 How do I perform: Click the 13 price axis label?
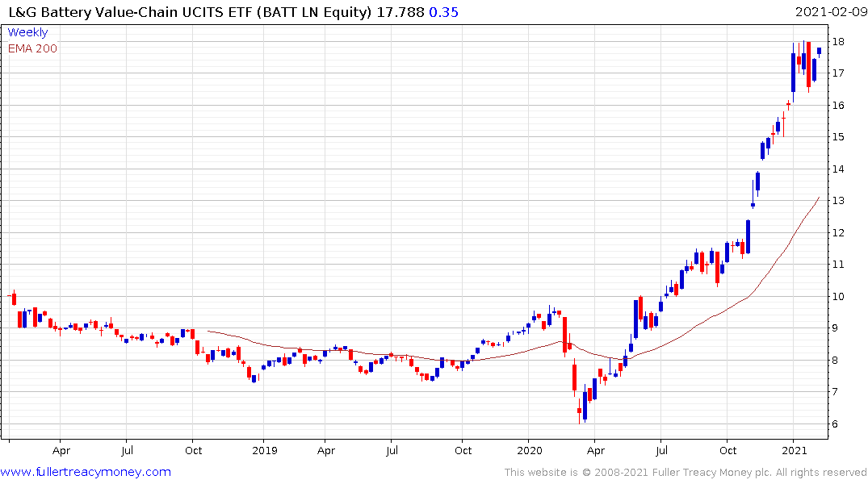pyautogui.click(x=838, y=201)
